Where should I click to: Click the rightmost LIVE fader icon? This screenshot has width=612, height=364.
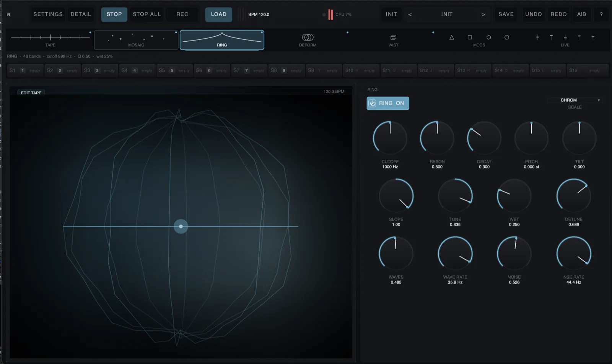point(593,37)
